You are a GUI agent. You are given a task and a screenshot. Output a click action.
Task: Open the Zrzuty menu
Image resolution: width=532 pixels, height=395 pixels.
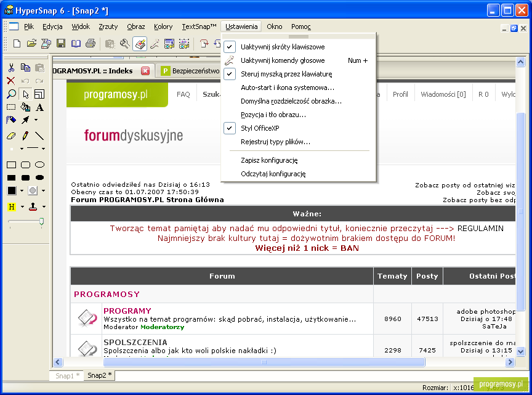pyautogui.click(x=108, y=26)
